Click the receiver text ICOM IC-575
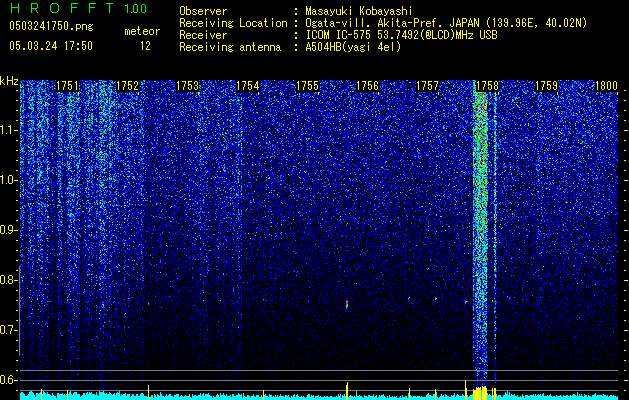 (339, 35)
